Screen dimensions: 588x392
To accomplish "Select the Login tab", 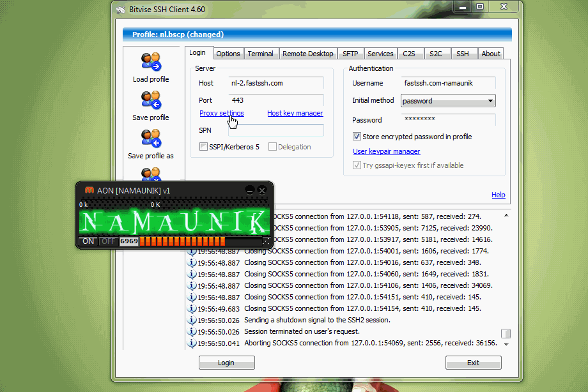I will point(197,52).
